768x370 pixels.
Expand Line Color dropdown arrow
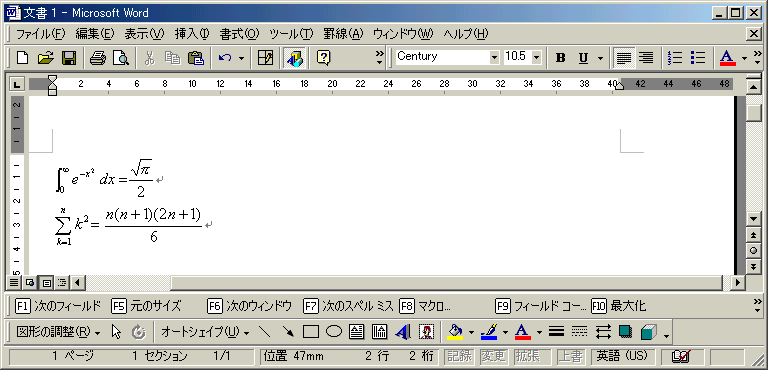pos(505,332)
